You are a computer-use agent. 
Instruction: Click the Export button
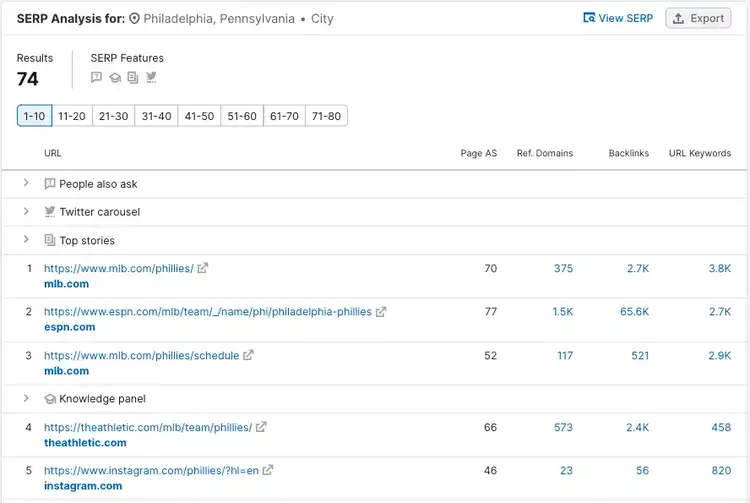[698, 18]
